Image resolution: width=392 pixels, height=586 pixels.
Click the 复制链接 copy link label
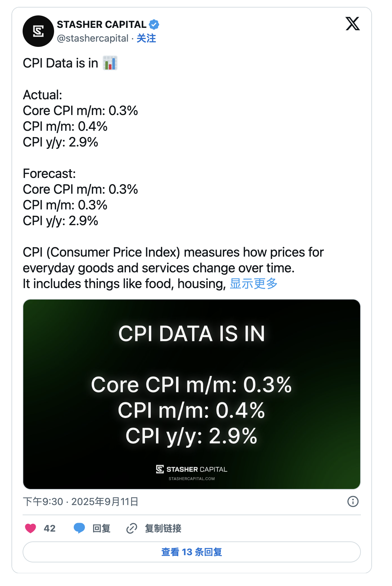[163, 528]
